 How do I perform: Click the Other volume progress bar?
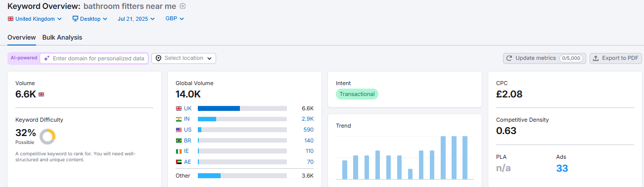pos(242,176)
